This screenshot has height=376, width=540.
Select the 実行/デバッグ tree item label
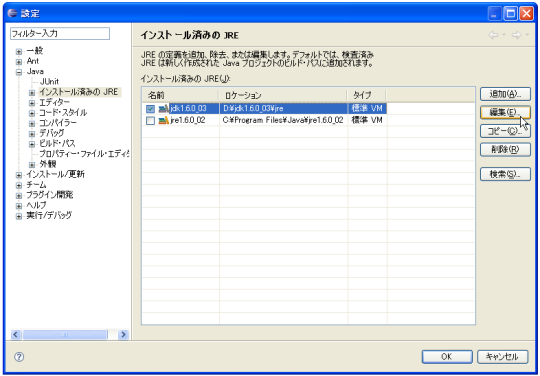click(49, 216)
